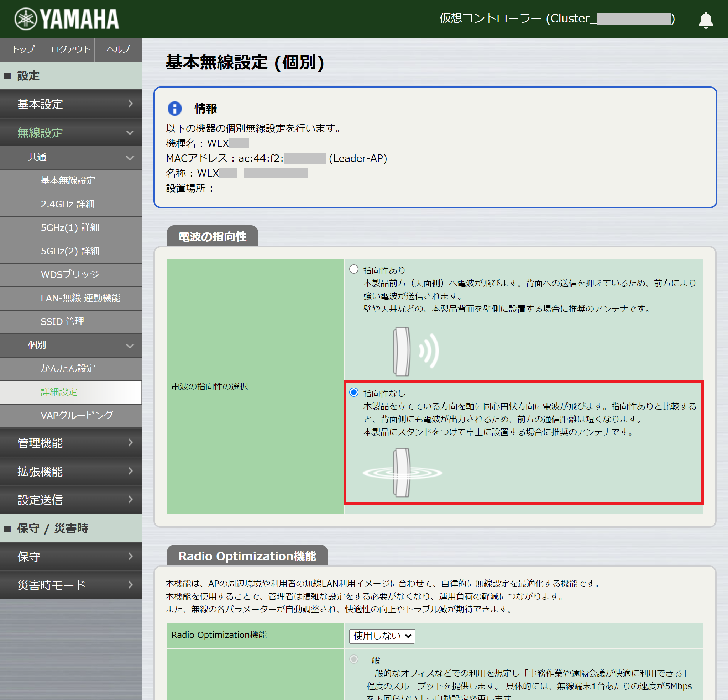Viewport: 728px width, 700px height.
Task: Click ログアウト to log out
Action: tap(70, 49)
